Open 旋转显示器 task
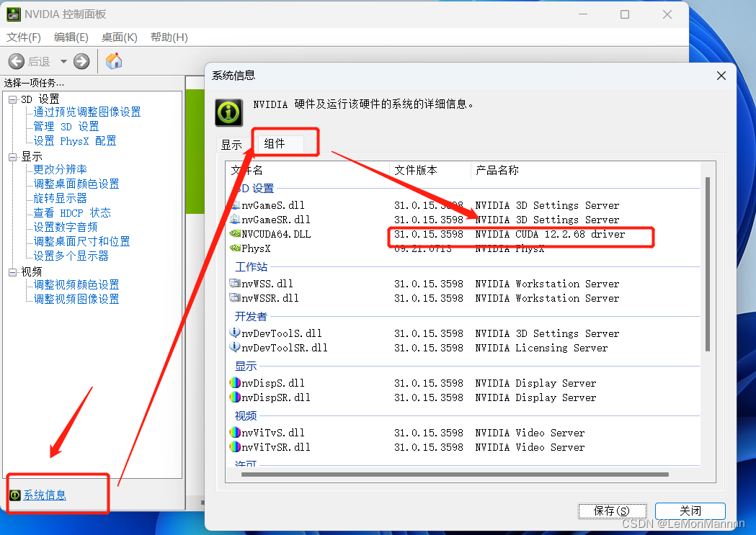This screenshot has height=535, width=756. [61, 199]
